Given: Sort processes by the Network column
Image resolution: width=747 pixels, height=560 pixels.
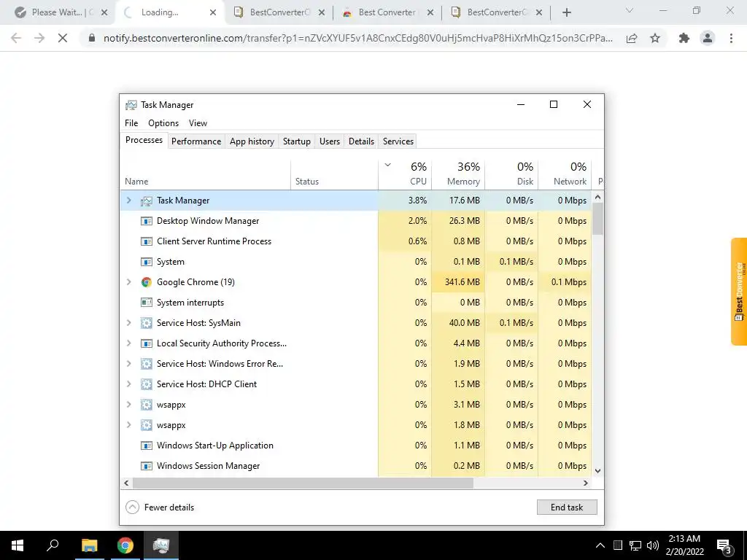Looking at the screenshot, I should pyautogui.click(x=565, y=174).
